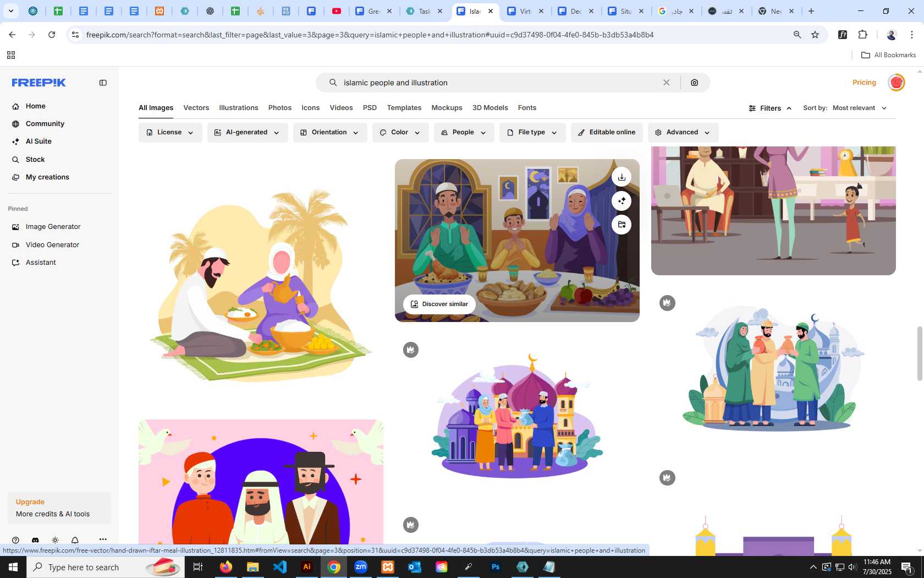Open the AI-generated filter dropdown
This screenshot has width=924, height=578.
pos(248,133)
